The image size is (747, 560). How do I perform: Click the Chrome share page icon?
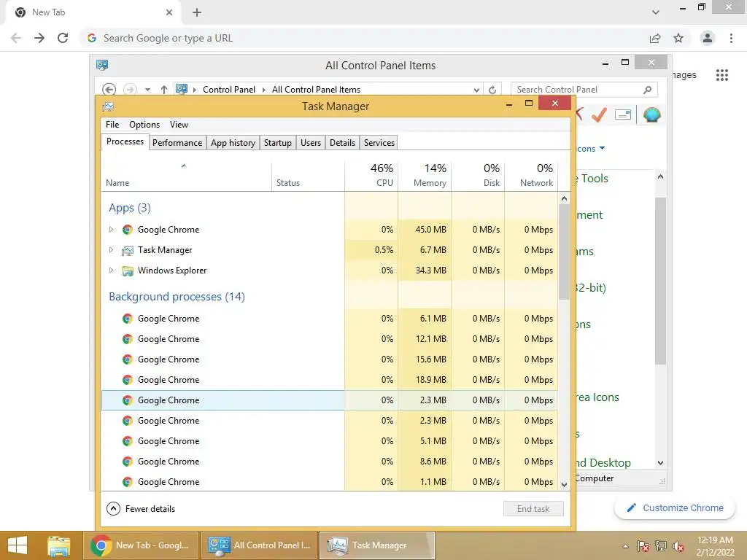(x=655, y=38)
